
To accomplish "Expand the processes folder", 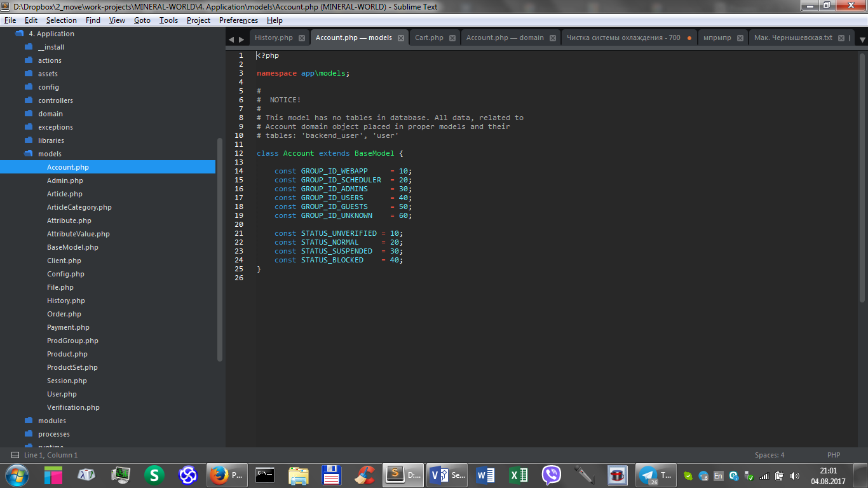I will pyautogui.click(x=29, y=434).
